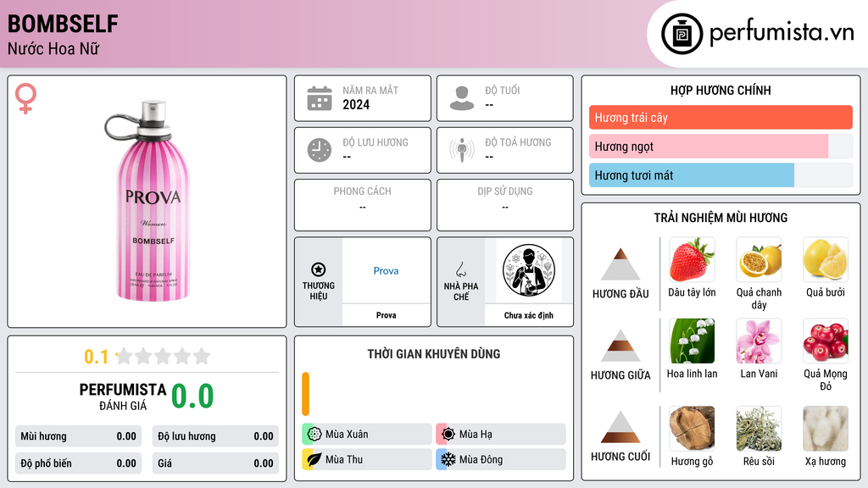The height and width of the screenshot is (488, 868).
Task: Click the BOMBSELF title heading
Action: pyautogui.click(x=63, y=24)
